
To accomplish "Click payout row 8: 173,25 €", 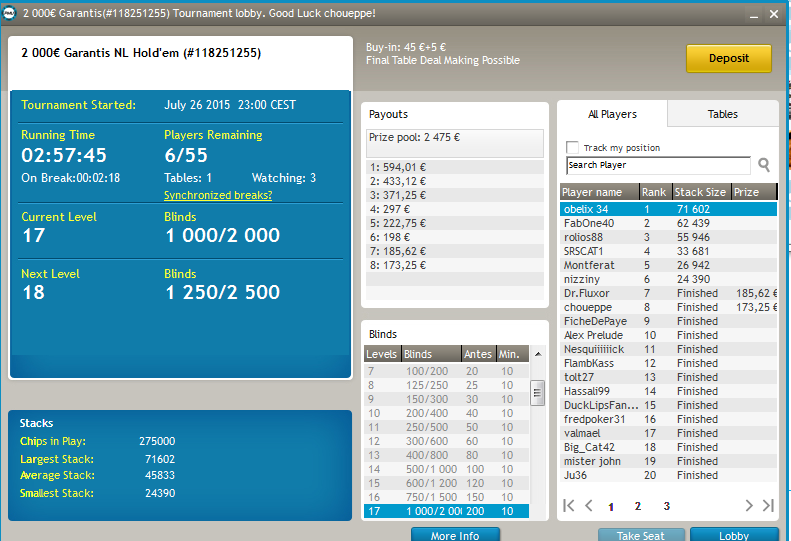I will (455, 265).
